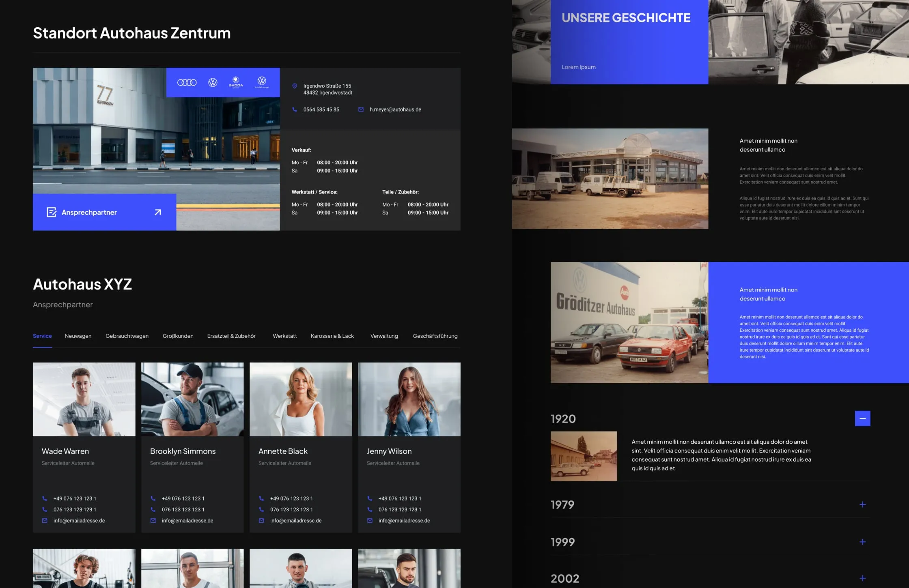Open the Karosserie & Lack tab
The height and width of the screenshot is (588, 909).
[x=332, y=336]
